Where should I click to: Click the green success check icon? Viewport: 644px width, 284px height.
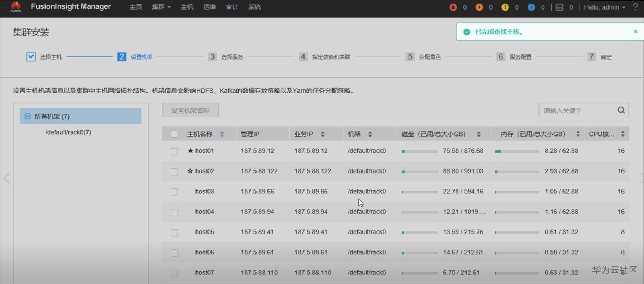click(x=467, y=32)
